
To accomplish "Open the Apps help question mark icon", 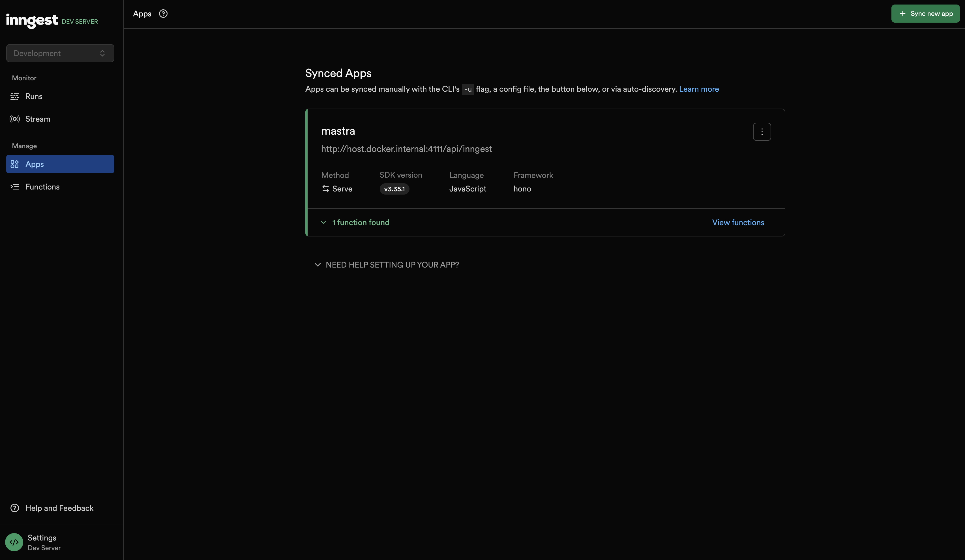I will [163, 13].
